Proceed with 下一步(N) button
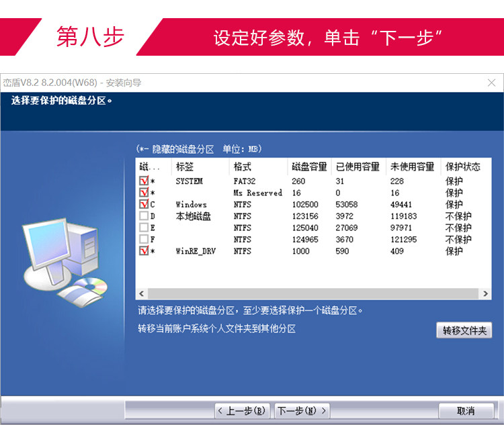504x425 pixels. click(x=302, y=411)
